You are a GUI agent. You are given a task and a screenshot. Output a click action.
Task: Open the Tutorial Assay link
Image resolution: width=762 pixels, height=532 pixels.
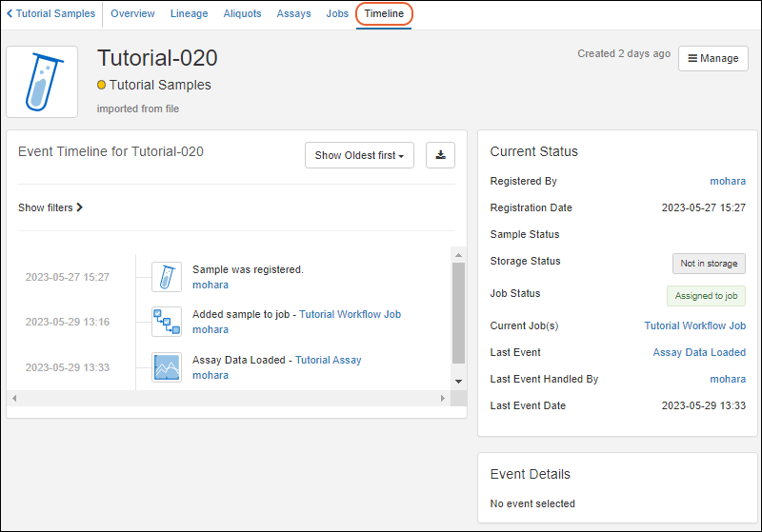328,360
